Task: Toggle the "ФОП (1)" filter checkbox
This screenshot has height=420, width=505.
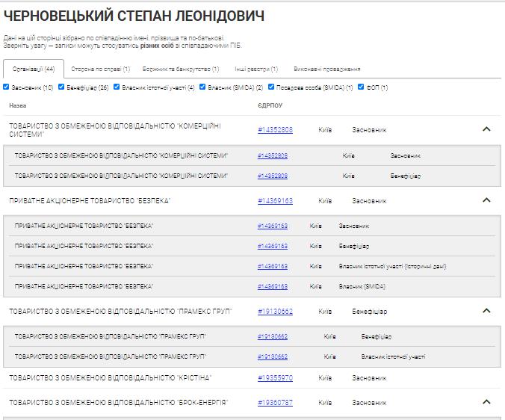Action: click(361, 87)
